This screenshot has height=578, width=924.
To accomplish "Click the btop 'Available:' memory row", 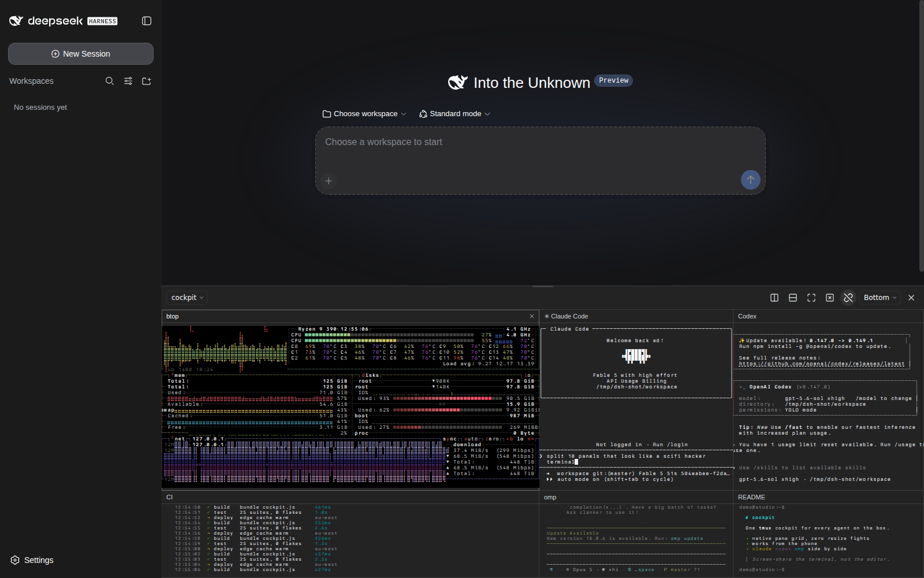I will coord(258,404).
